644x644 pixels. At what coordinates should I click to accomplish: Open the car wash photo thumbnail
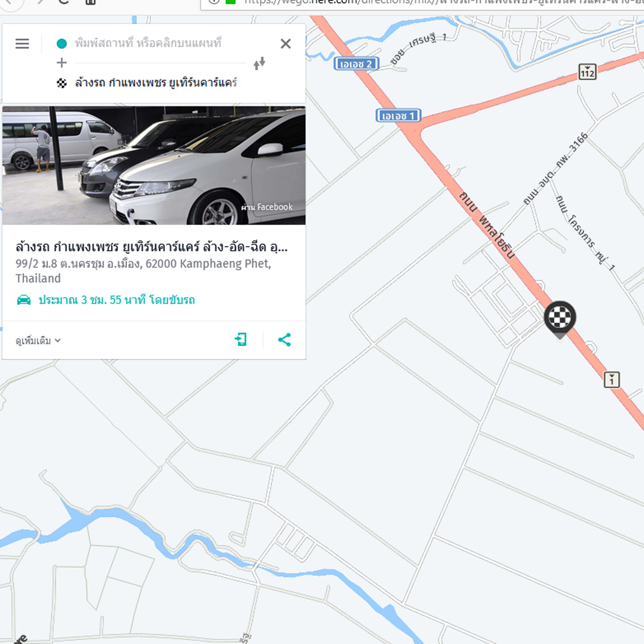click(154, 165)
